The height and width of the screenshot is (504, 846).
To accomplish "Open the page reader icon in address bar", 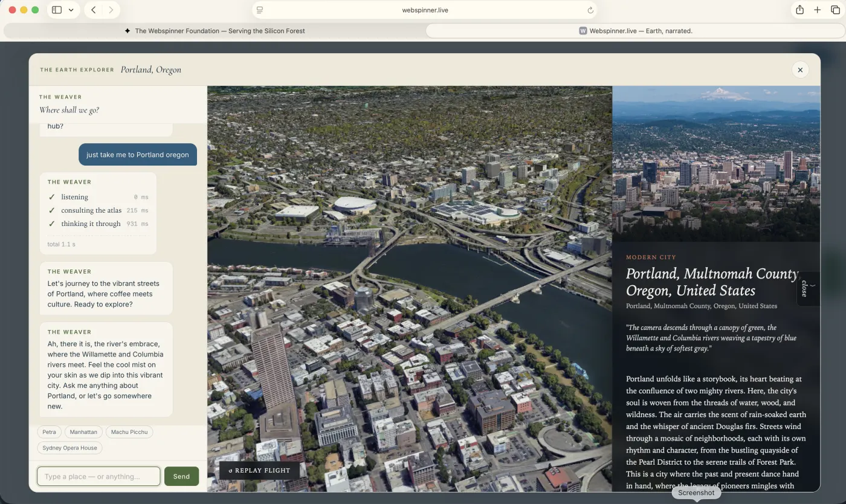I will coord(260,10).
